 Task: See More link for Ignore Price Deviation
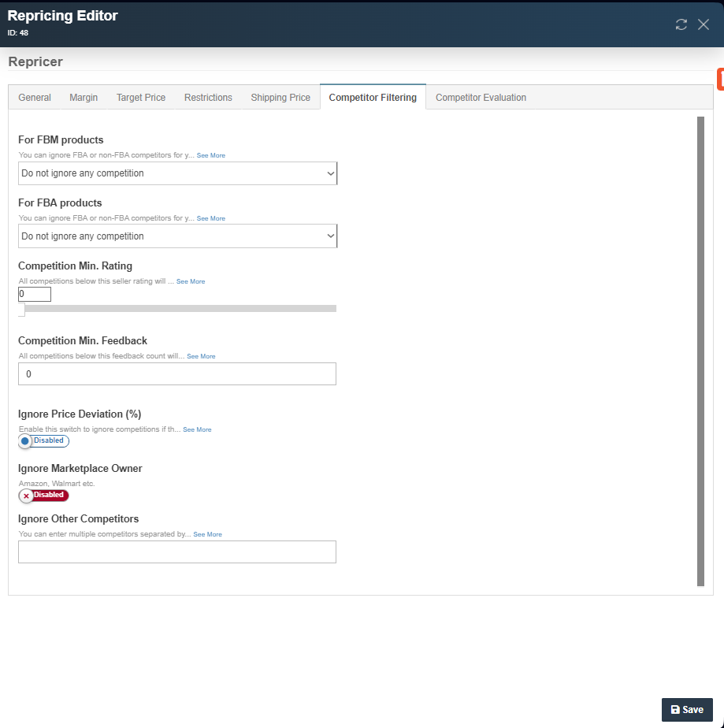coord(197,430)
